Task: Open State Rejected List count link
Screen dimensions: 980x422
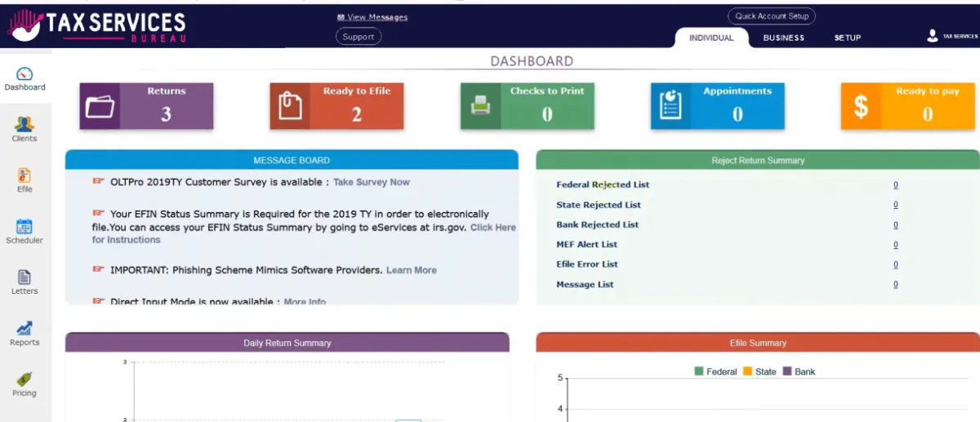Action: 896,205
